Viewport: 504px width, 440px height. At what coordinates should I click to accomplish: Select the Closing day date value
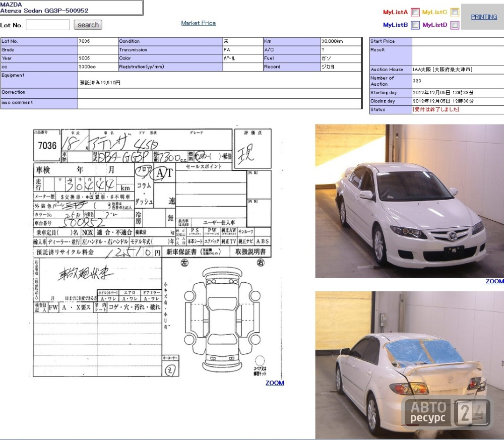click(443, 101)
